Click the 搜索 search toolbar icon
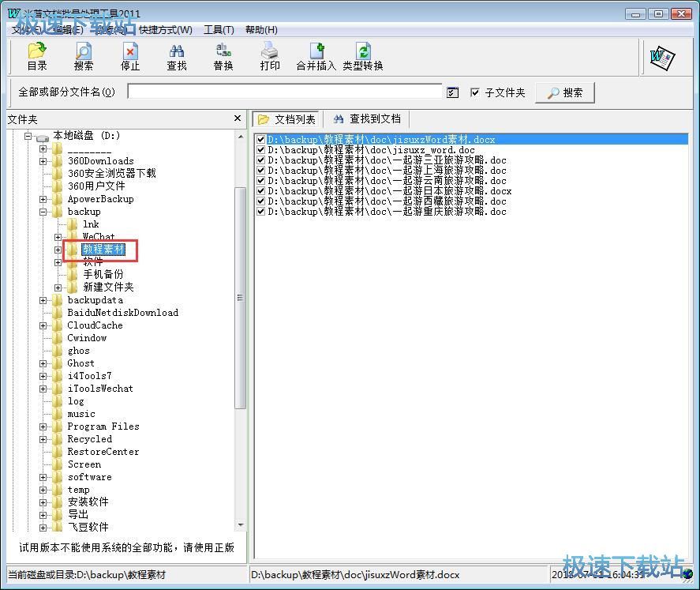Image resolution: width=700 pixels, height=590 pixels. click(83, 55)
